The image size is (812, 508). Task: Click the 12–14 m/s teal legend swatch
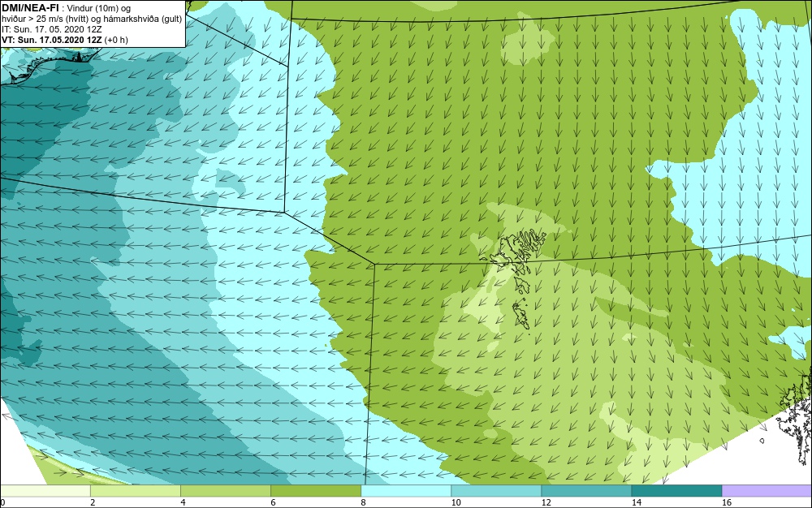click(586, 491)
